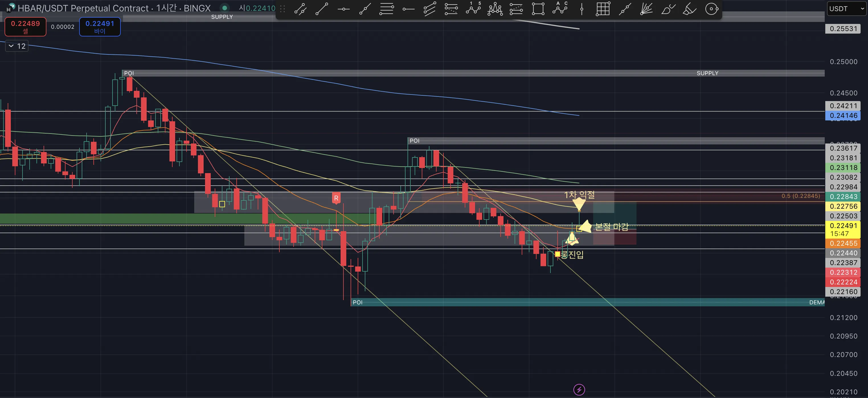Click the top SUPPLY zone label
The width and height of the screenshot is (868, 398).
222,17
